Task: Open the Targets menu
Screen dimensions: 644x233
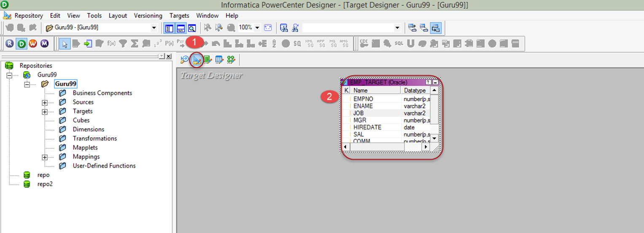Action: pyautogui.click(x=179, y=16)
